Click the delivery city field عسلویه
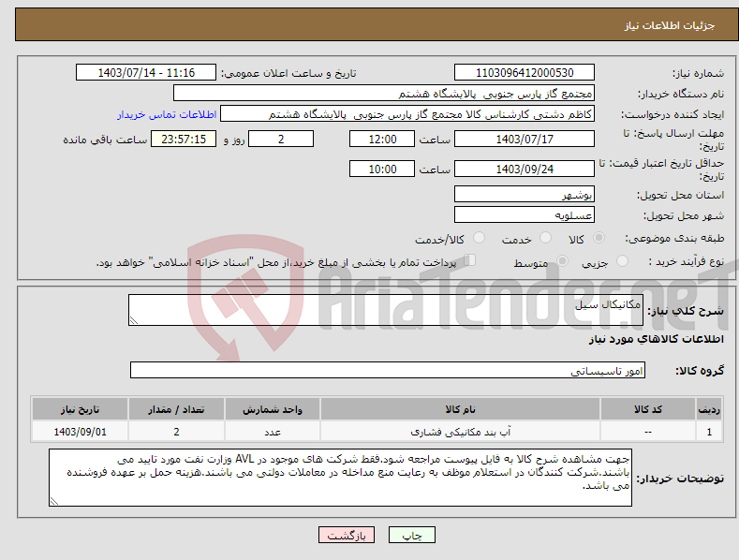739x560 pixels. click(x=525, y=215)
